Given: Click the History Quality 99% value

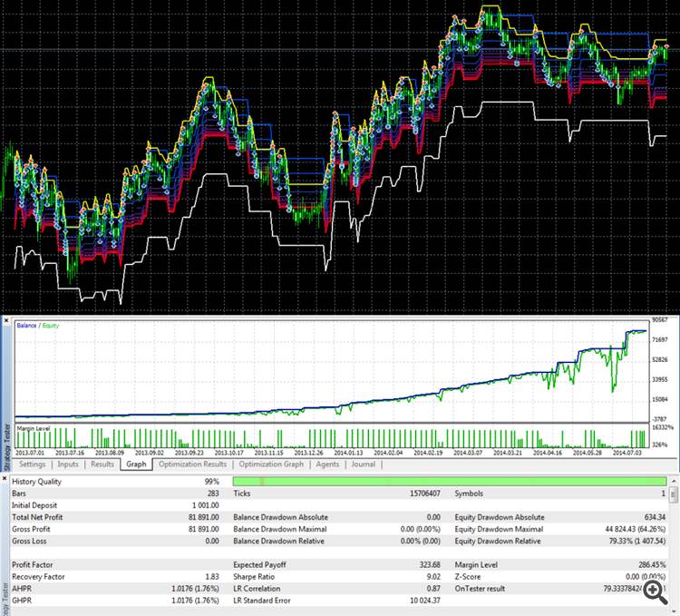Looking at the screenshot, I should coord(212,482).
